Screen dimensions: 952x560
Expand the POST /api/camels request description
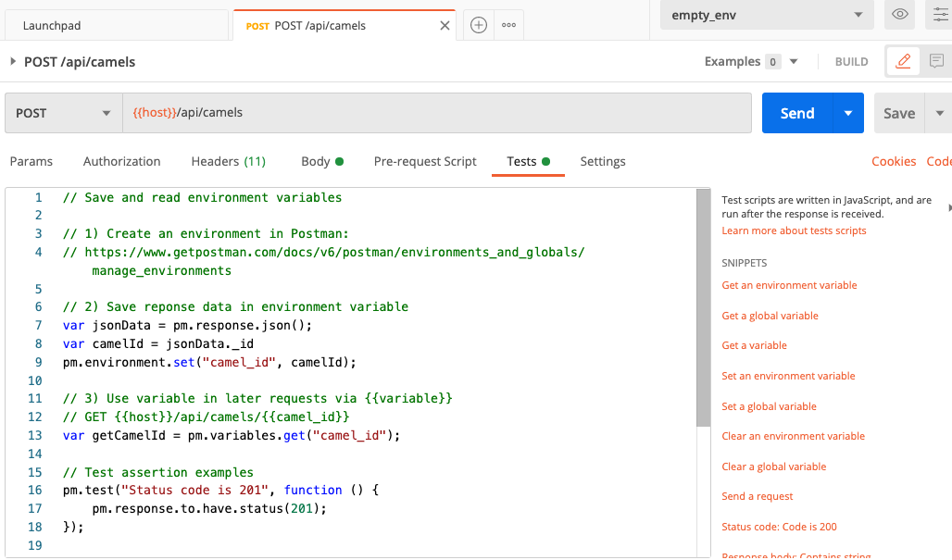(x=13, y=61)
